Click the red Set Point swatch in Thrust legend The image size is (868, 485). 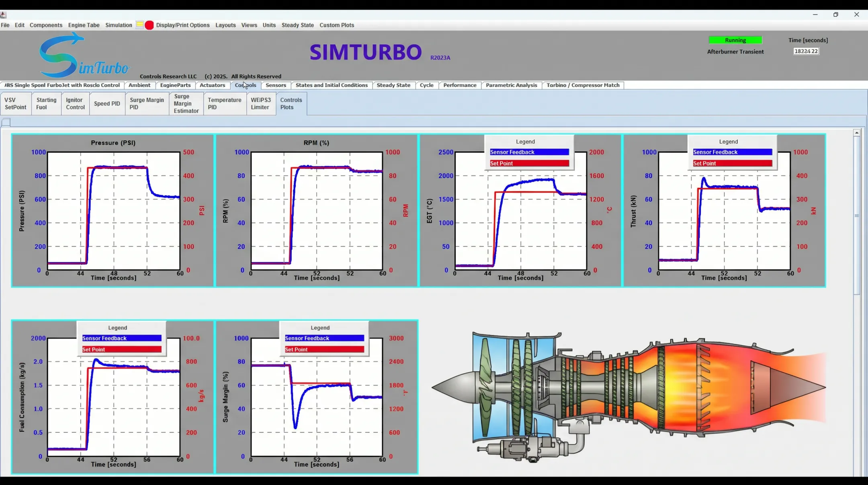click(x=733, y=163)
